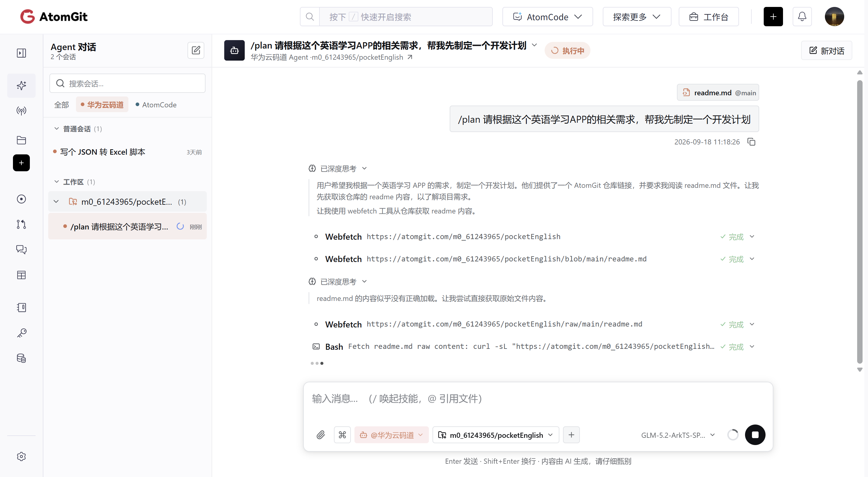Toggle the left sidebar panel icon

21,53
